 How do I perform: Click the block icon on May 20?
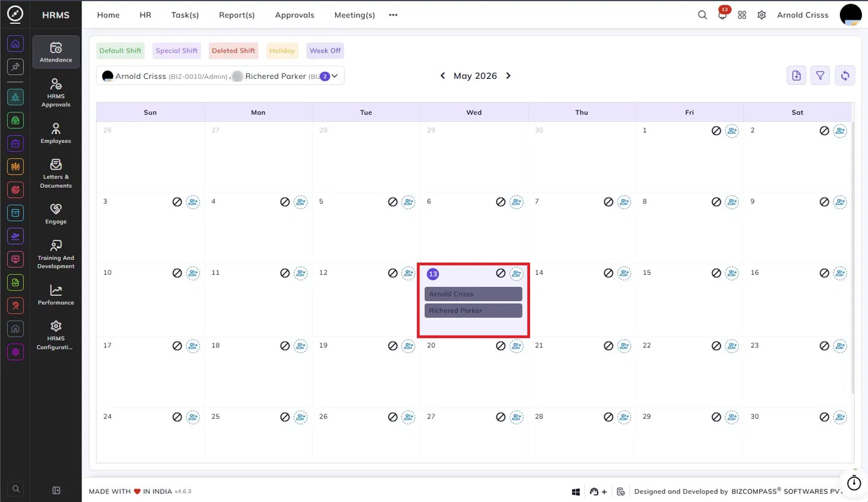tap(501, 345)
